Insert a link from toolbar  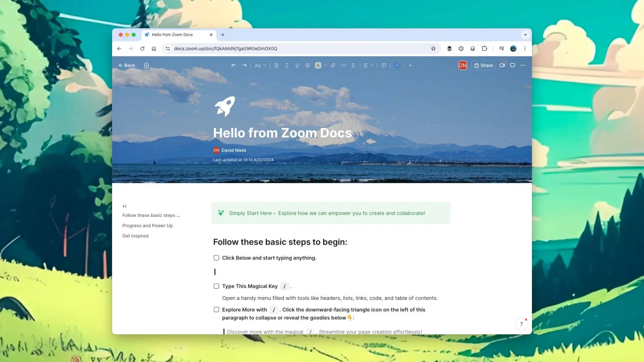[333, 65]
